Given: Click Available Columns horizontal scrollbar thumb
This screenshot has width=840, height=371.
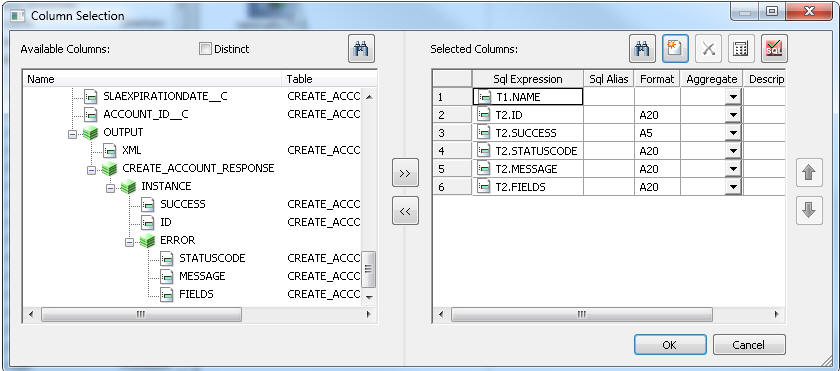Looking at the screenshot, I should pyautogui.click(x=141, y=314).
